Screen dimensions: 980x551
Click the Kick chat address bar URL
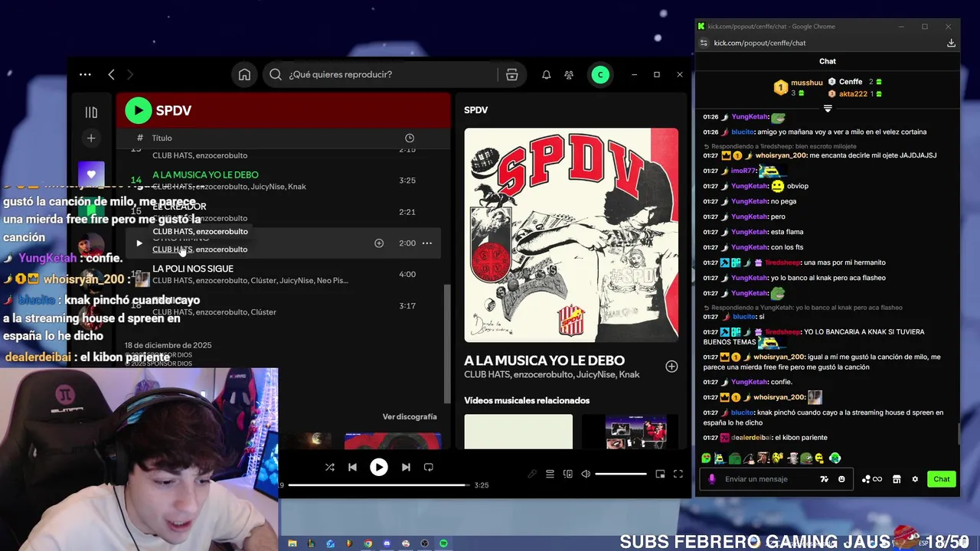pyautogui.click(x=759, y=43)
